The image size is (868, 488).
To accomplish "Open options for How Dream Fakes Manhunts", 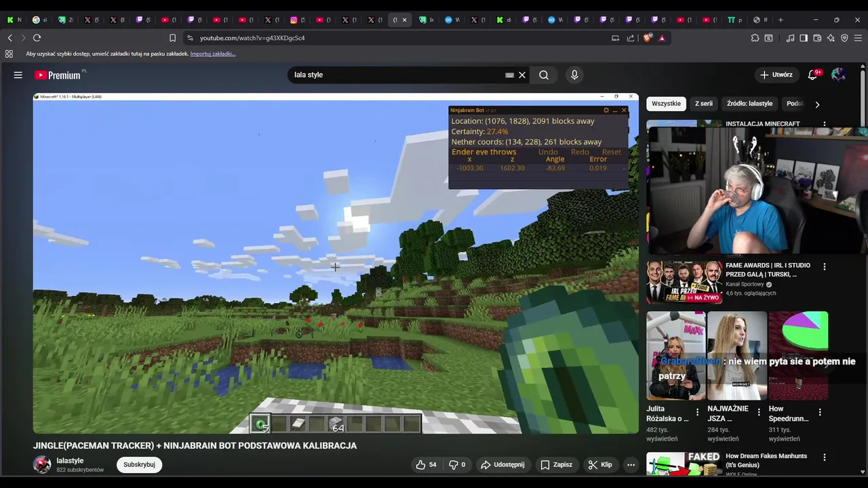I will click(x=825, y=457).
